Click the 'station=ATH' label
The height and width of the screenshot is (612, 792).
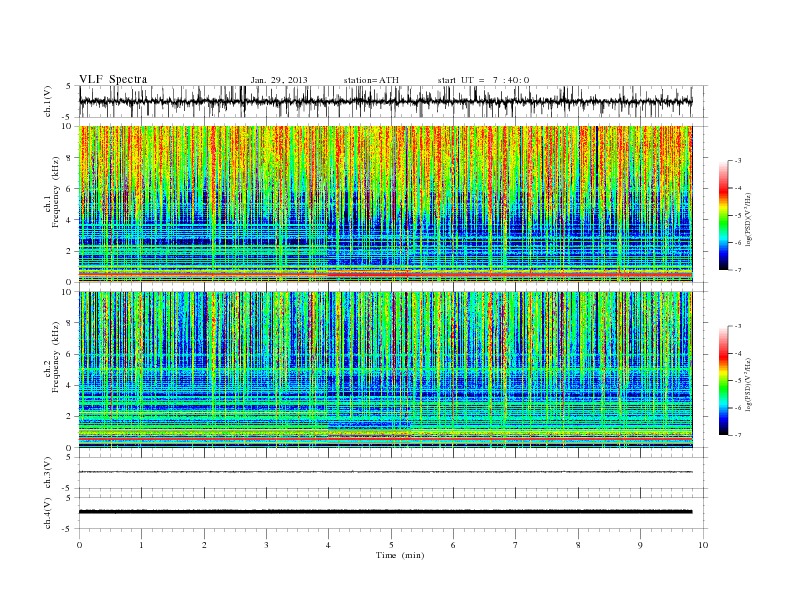pos(371,80)
